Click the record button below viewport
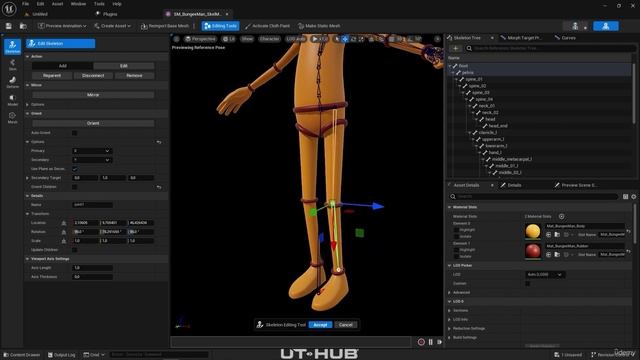640x360 pixels. point(421,342)
